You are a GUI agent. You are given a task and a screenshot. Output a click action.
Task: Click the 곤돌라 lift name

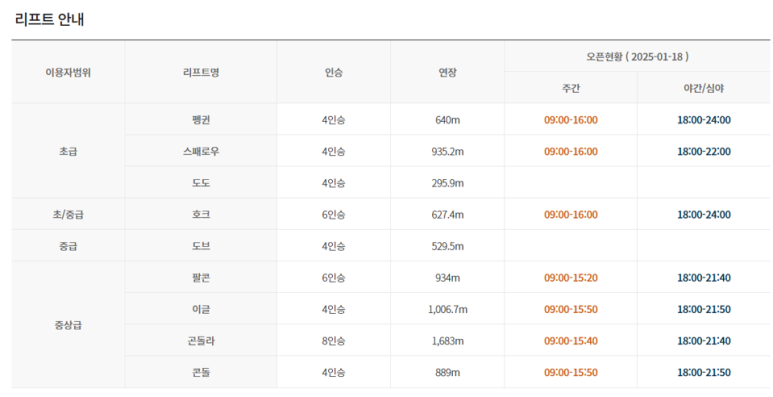tap(201, 341)
